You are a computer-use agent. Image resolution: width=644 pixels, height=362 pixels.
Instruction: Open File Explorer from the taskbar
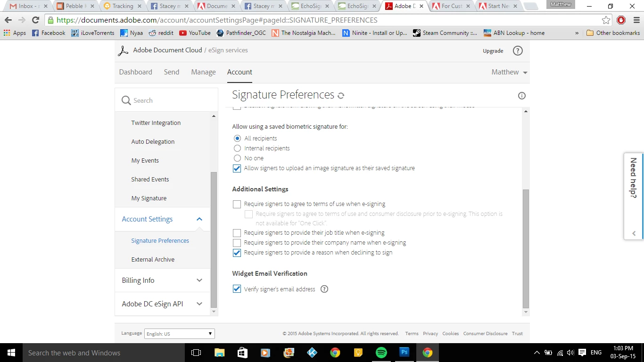click(x=219, y=353)
